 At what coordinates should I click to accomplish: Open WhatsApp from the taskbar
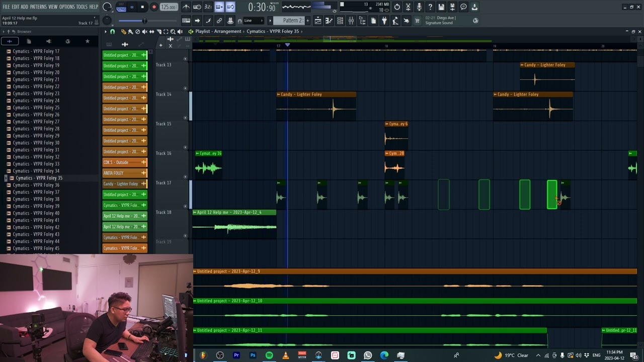coord(368,355)
